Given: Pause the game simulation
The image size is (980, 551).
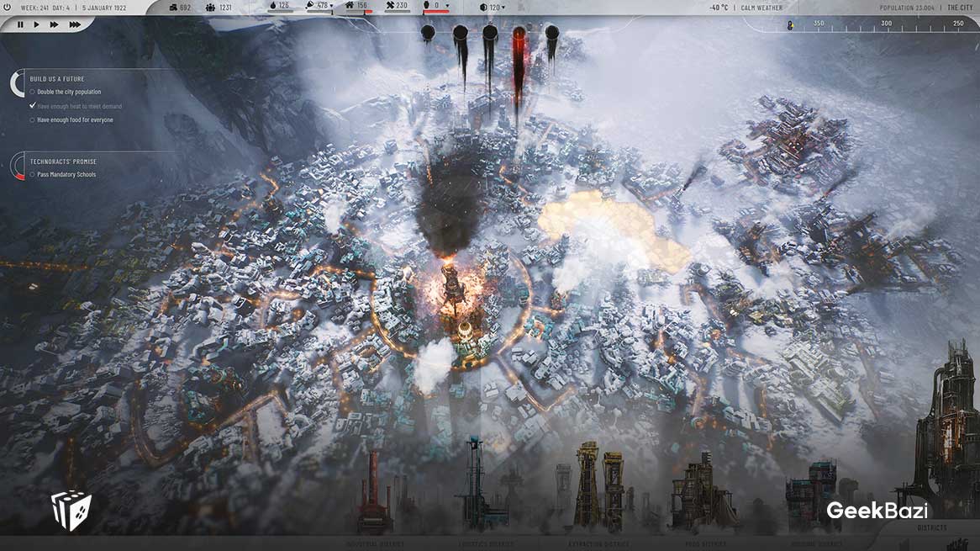Looking at the screenshot, I should click(20, 25).
